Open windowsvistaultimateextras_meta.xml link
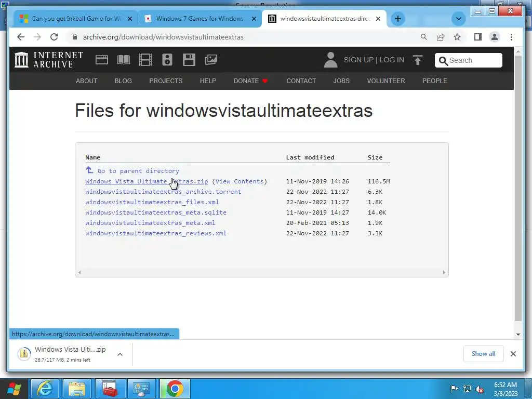The height and width of the screenshot is (399, 532). point(150,223)
